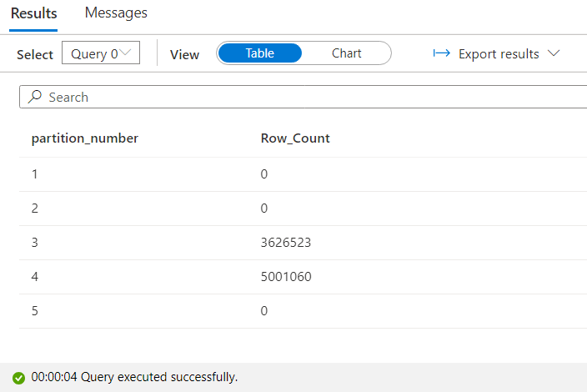Open the Results tab
Image resolution: width=587 pixels, height=392 pixels.
[x=33, y=13]
